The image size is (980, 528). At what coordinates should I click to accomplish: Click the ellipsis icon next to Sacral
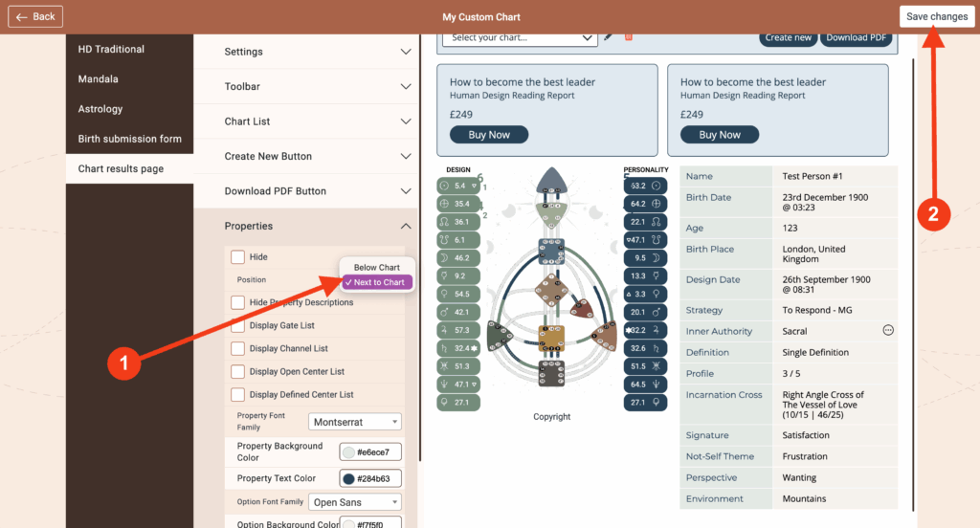click(x=887, y=331)
